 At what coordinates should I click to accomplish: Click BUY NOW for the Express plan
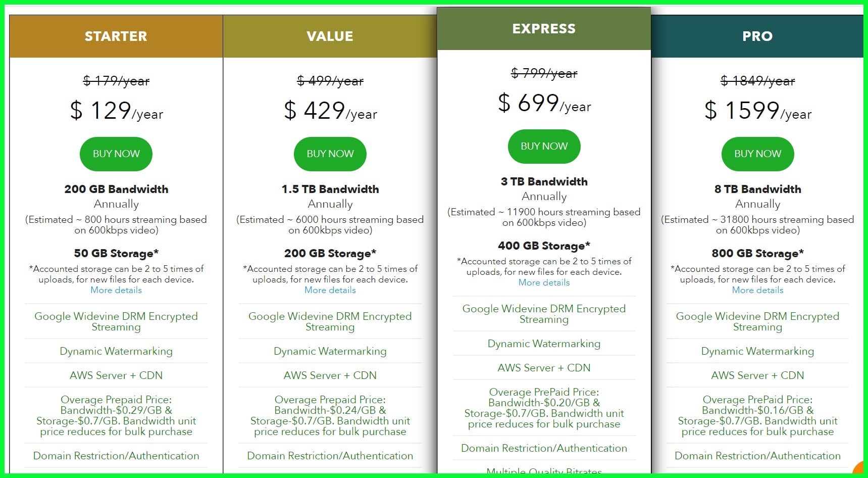coord(544,146)
